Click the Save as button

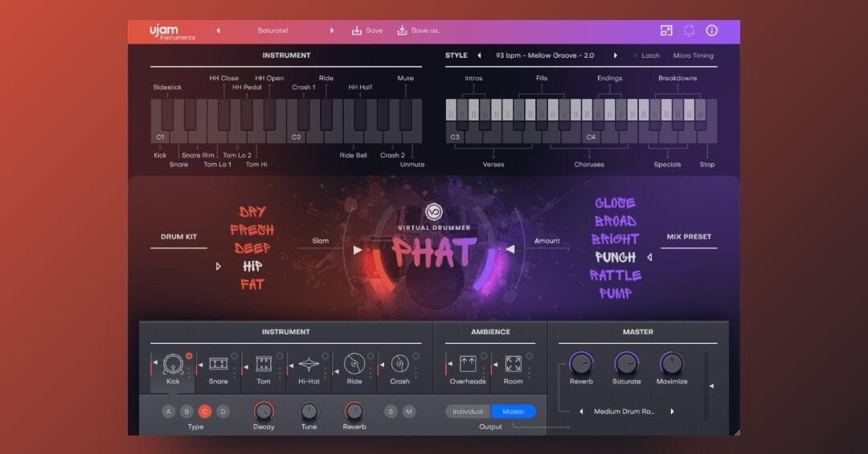point(419,31)
